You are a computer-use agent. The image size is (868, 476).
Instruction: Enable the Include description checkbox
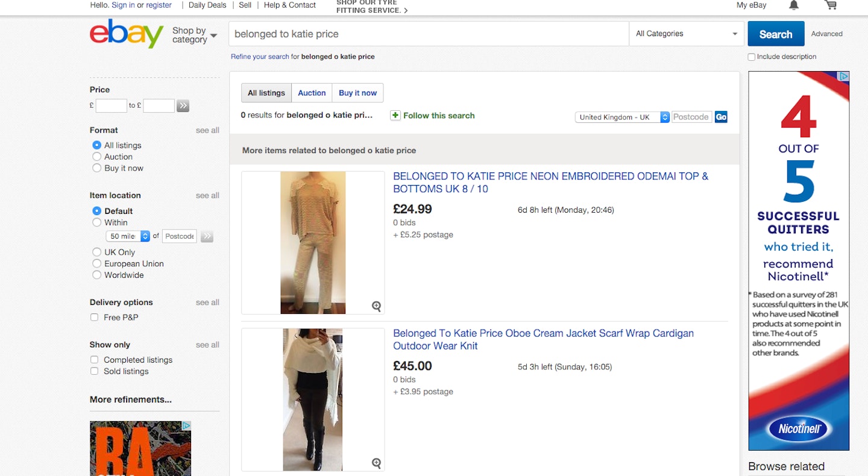[x=751, y=57]
